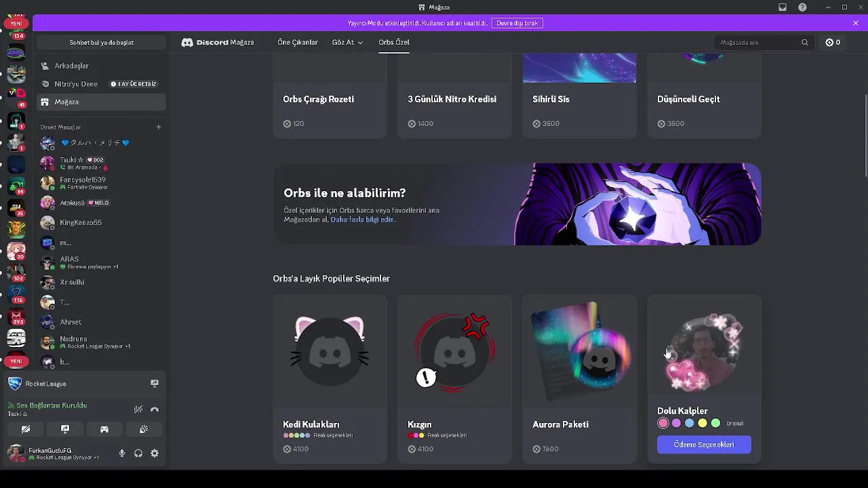Open DM with KingKenzo55
The image size is (868, 488).
(x=101, y=222)
